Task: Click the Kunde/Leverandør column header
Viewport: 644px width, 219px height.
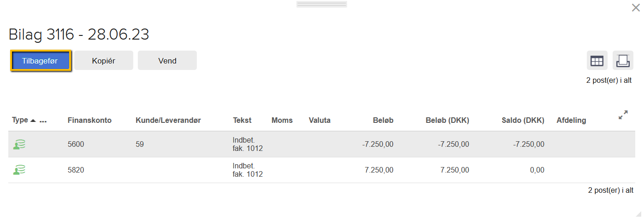Action: pos(168,121)
